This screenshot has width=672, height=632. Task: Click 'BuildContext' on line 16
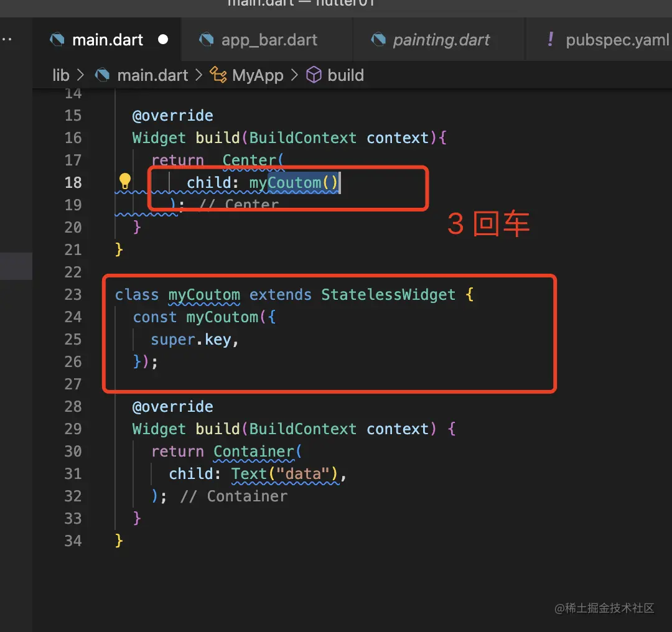pos(302,138)
